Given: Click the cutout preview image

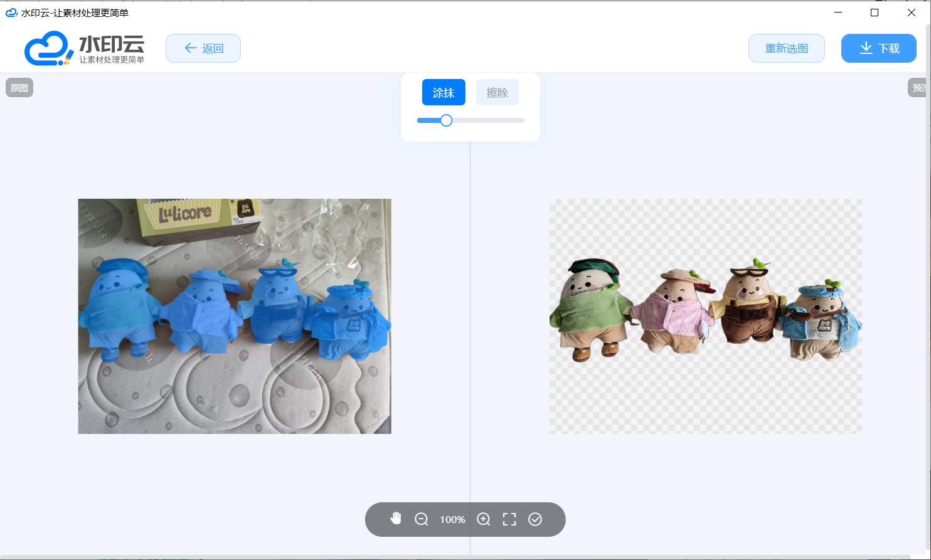Looking at the screenshot, I should (706, 316).
